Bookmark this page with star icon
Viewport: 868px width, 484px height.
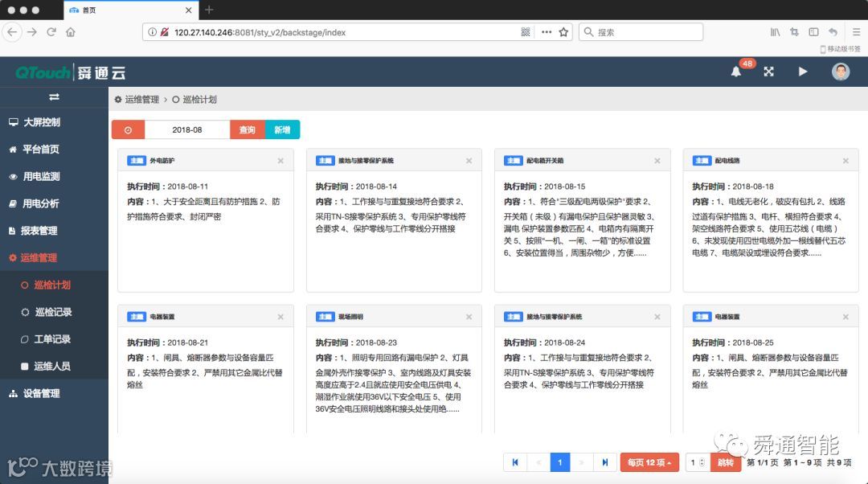coord(563,32)
